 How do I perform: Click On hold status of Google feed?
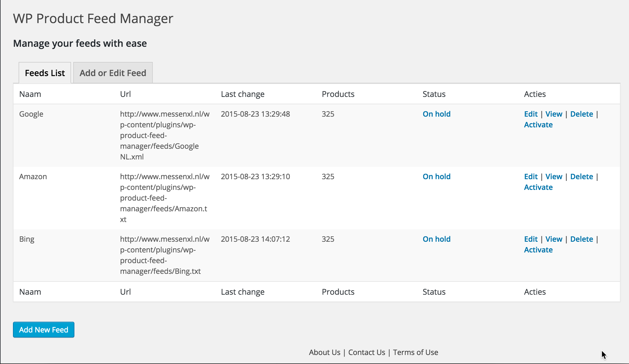[x=436, y=114]
